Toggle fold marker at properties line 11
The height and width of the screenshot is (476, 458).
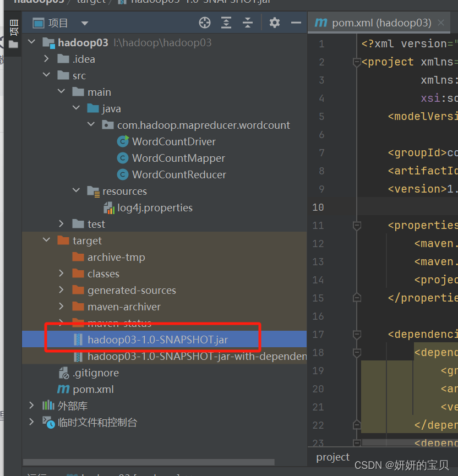tap(357, 225)
